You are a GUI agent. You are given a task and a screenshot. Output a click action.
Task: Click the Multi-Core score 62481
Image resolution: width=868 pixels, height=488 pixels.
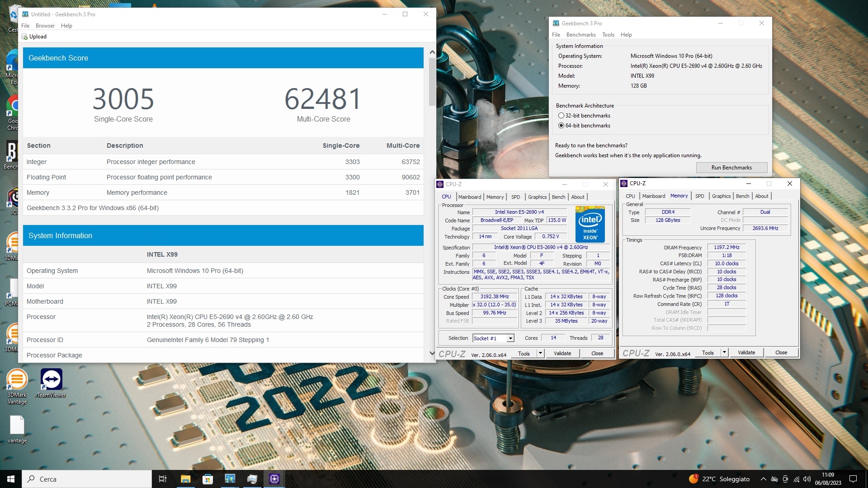(323, 99)
